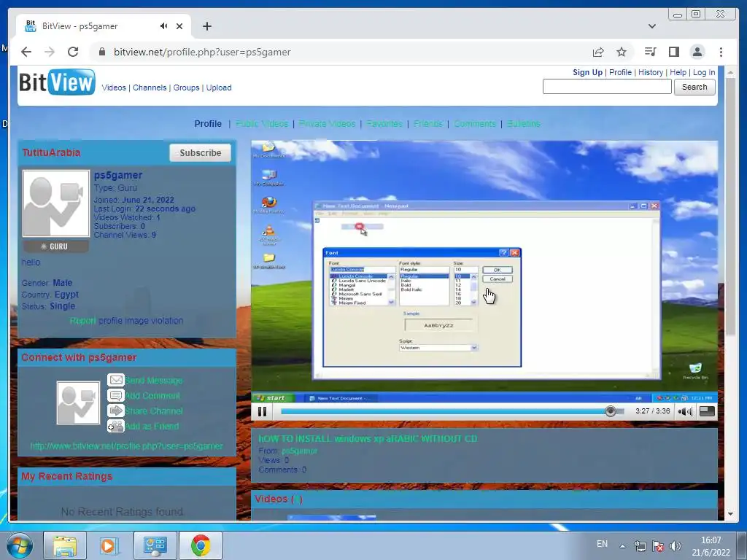Click the Chrome address bar URL
The width and height of the screenshot is (747, 560).
202,52
